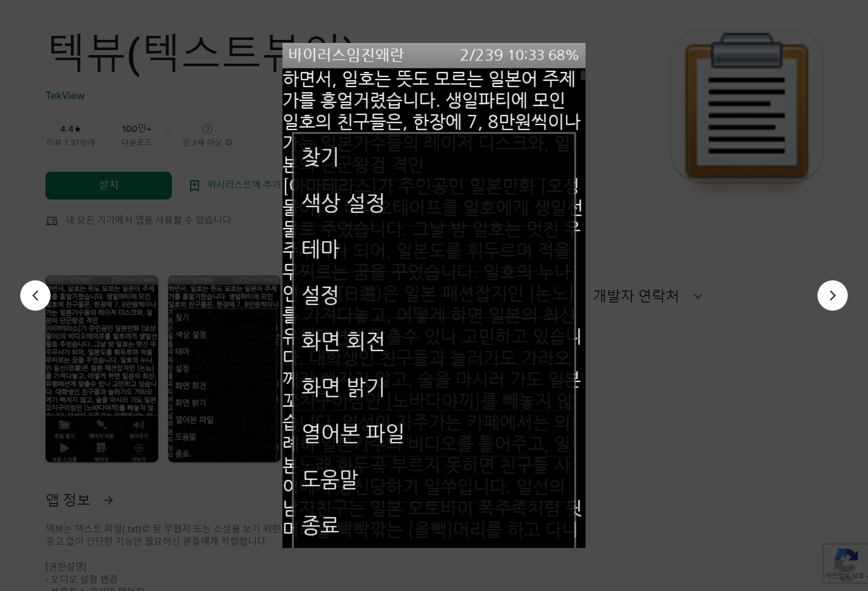The height and width of the screenshot is (591, 868).
Task: Click the devices icon beside availability text
Action: [x=52, y=220]
